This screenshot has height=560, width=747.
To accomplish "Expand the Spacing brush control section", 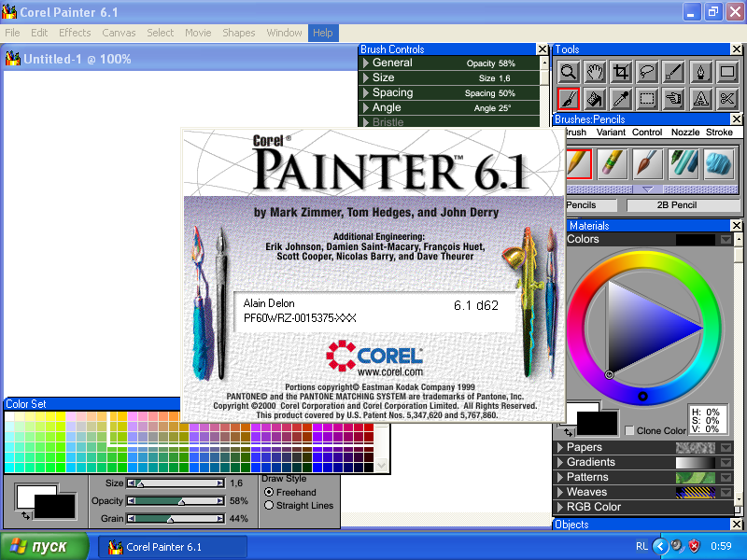I will 365,92.
